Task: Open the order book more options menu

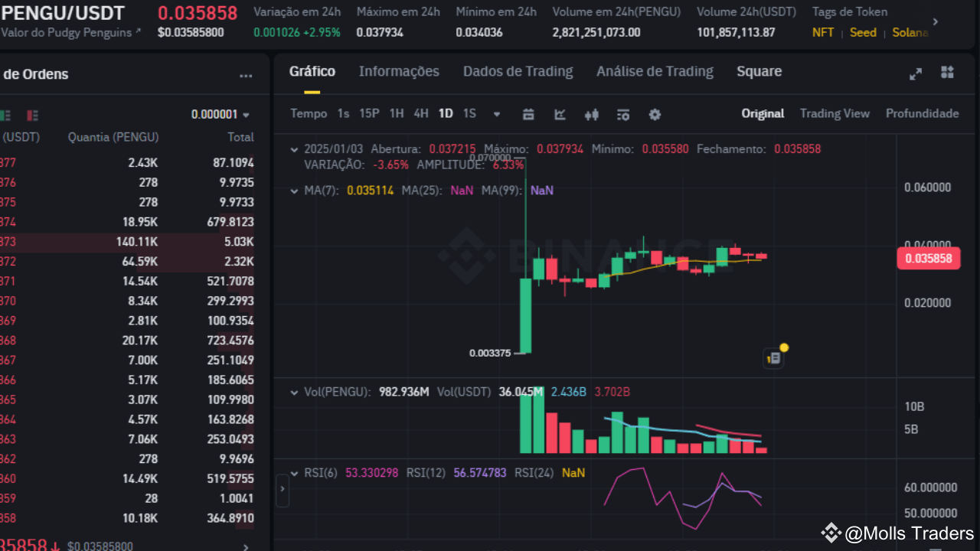Action: pyautogui.click(x=246, y=75)
